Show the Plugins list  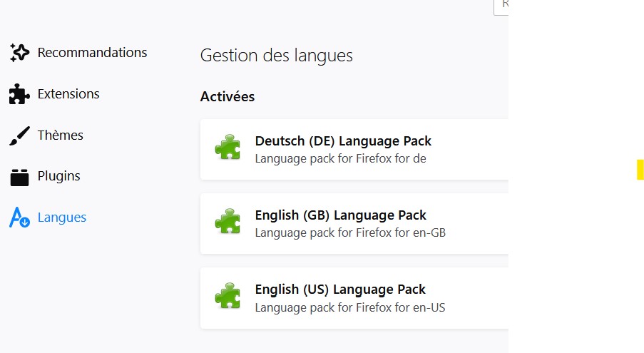pyautogui.click(x=58, y=176)
